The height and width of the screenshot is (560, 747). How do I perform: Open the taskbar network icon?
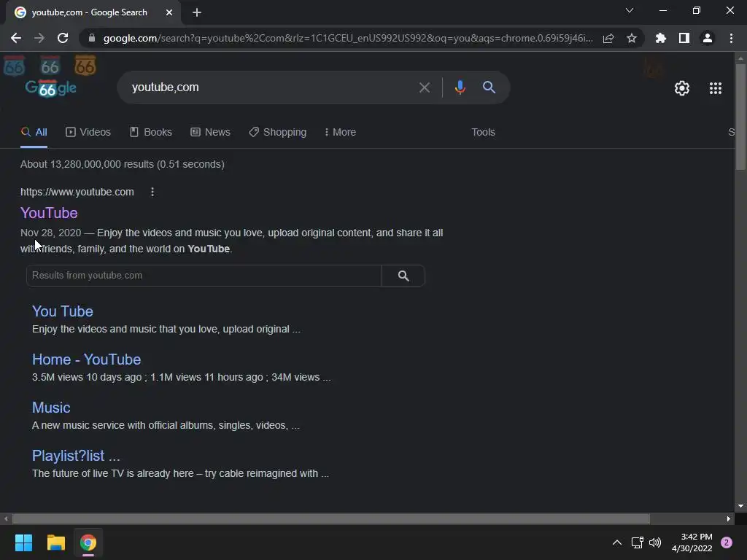[637, 542]
